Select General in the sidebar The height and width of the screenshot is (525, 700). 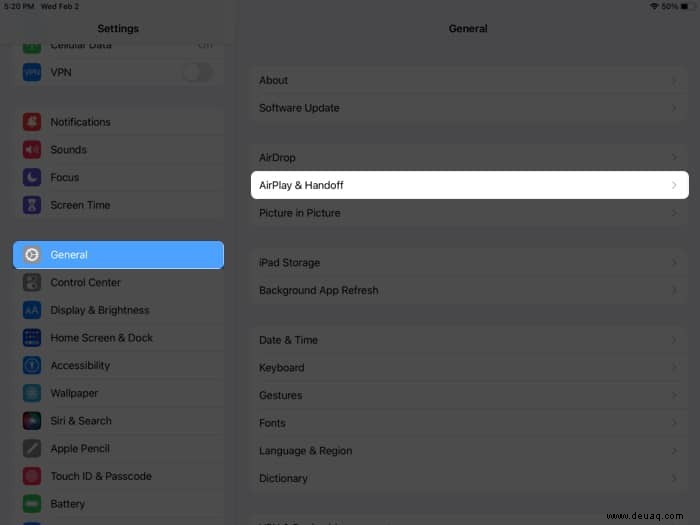click(x=118, y=255)
